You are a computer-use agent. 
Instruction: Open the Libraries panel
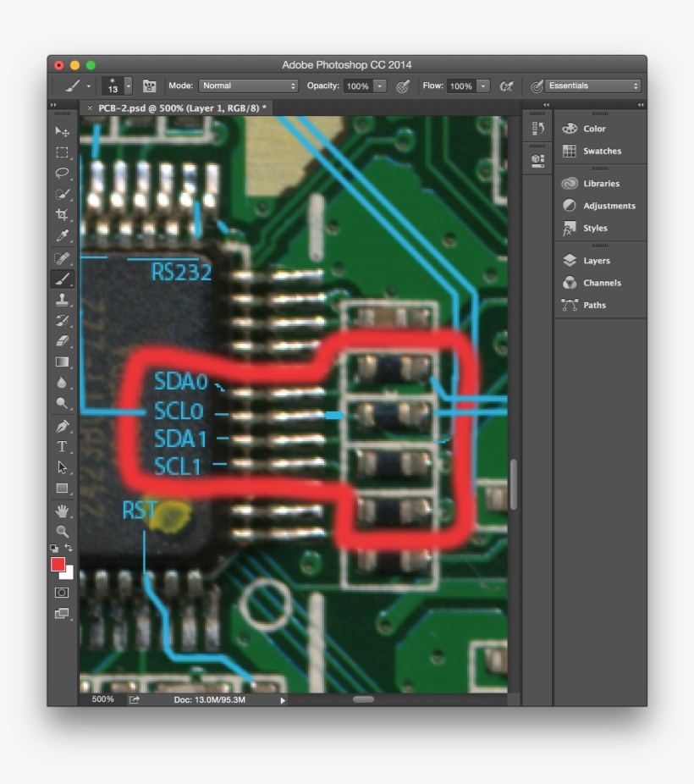(602, 183)
